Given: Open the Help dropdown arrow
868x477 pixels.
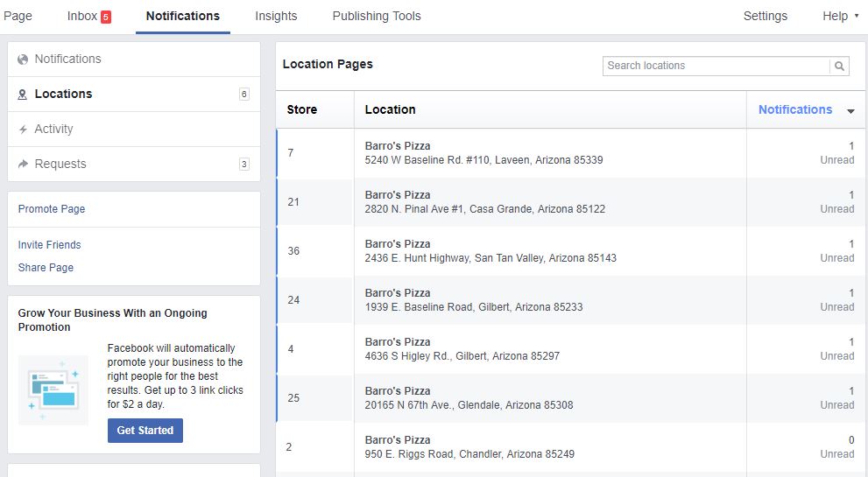Looking at the screenshot, I should click(857, 16).
